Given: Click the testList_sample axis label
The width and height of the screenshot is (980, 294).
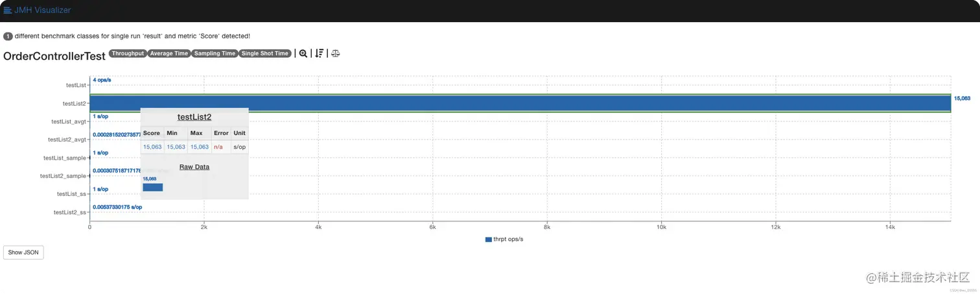Looking at the screenshot, I should [x=65, y=158].
